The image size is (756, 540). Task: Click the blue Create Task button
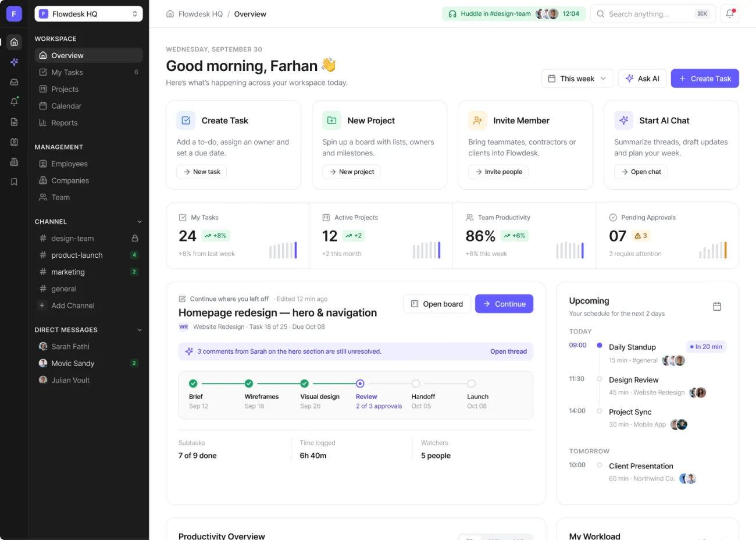point(705,79)
